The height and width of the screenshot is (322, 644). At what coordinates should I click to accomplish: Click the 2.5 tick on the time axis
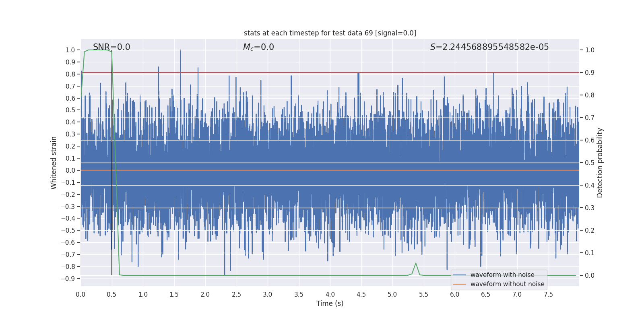(x=236, y=294)
